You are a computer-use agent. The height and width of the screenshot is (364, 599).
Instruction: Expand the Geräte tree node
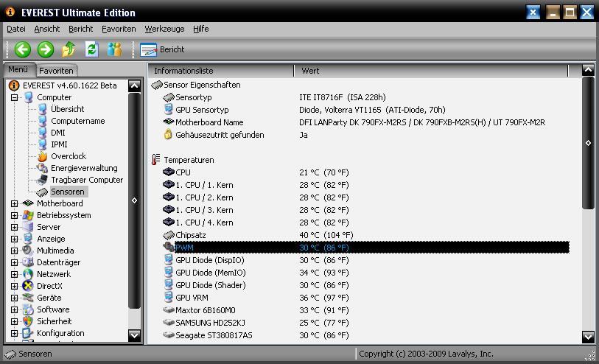click(14, 298)
